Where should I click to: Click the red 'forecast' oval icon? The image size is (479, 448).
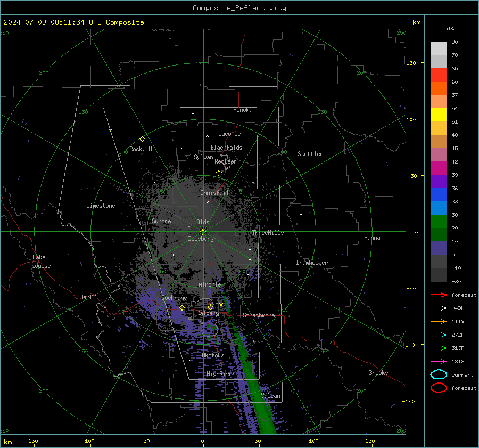tap(439, 388)
